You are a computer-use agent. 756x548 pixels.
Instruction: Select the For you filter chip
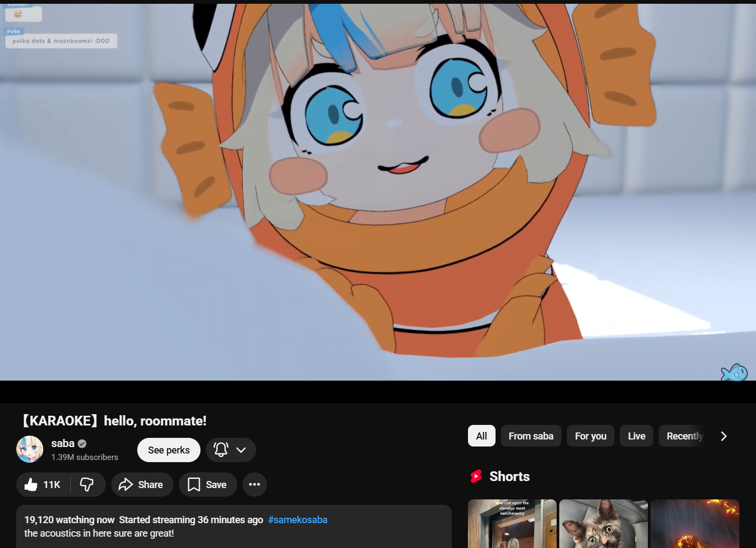[x=591, y=436]
